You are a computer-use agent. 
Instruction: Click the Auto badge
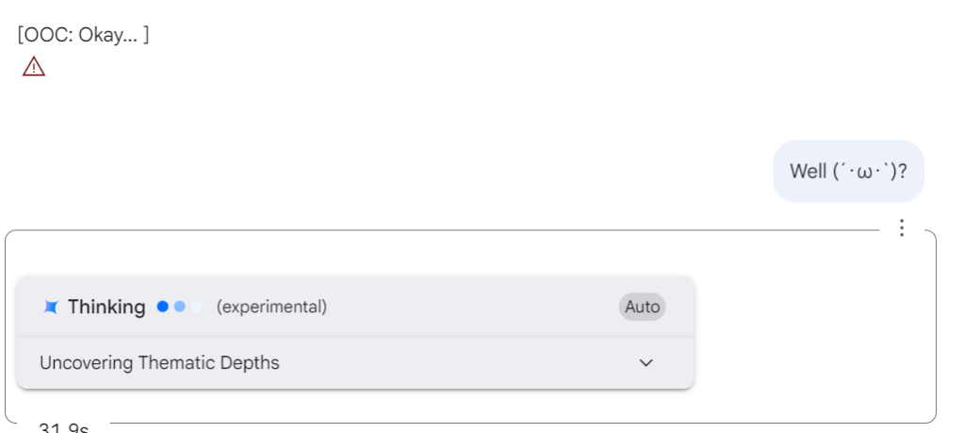[x=643, y=307]
